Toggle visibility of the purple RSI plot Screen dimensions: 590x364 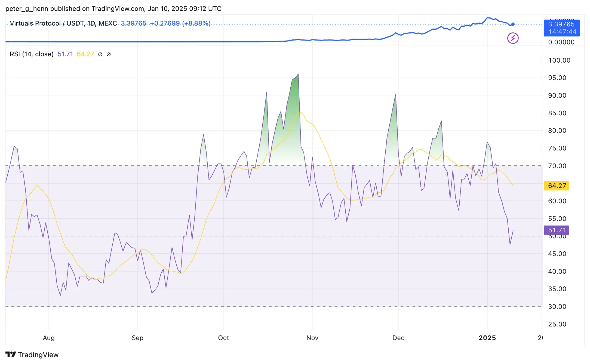coord(65,54)
